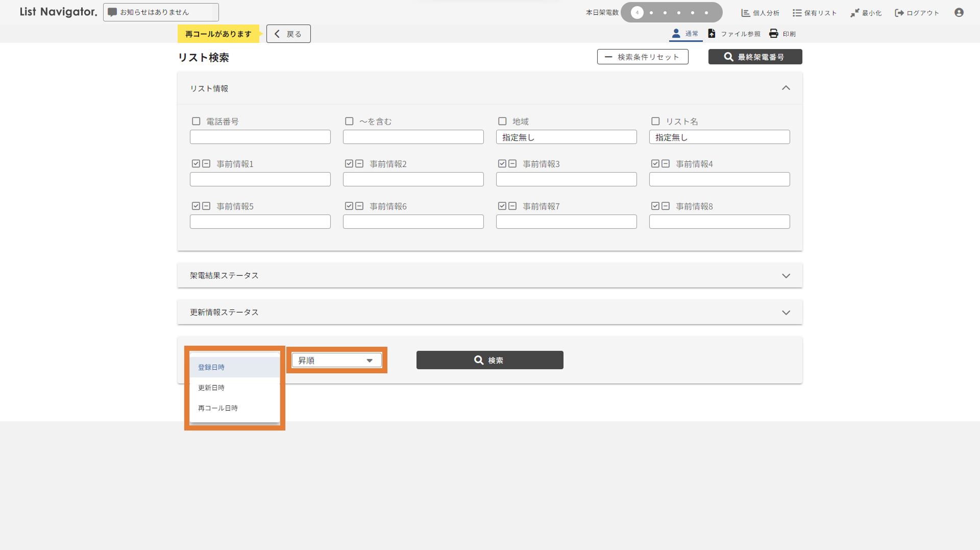980x550 pixels.
Task: Tick the 地域 checkbox
Action: pos(502,121)
